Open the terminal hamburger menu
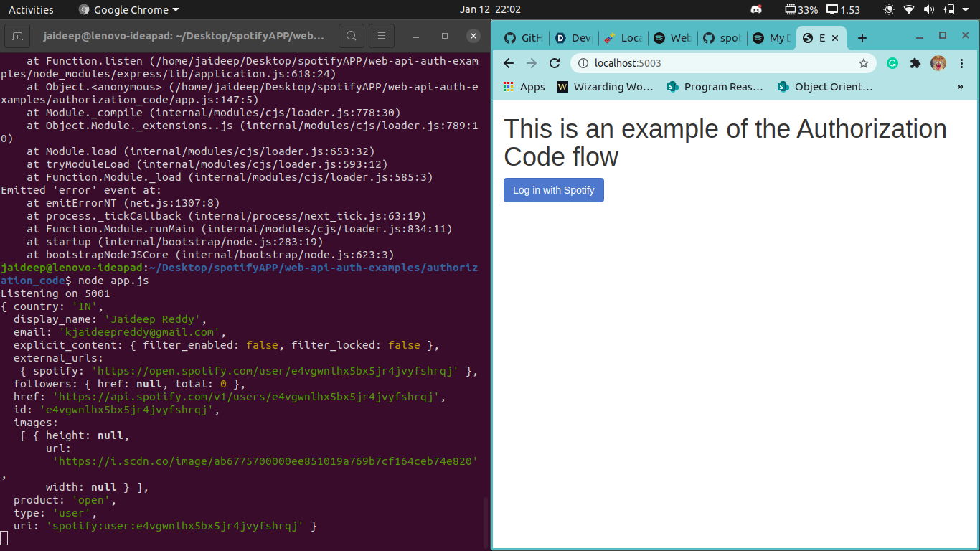This screenshot has height=551, width=980. coord(382,36)
